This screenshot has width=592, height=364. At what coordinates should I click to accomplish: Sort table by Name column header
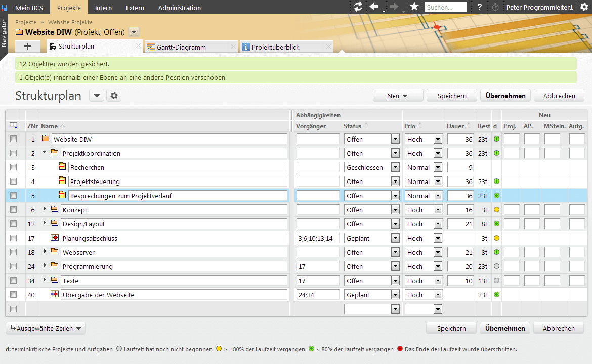tap(50, 126)
